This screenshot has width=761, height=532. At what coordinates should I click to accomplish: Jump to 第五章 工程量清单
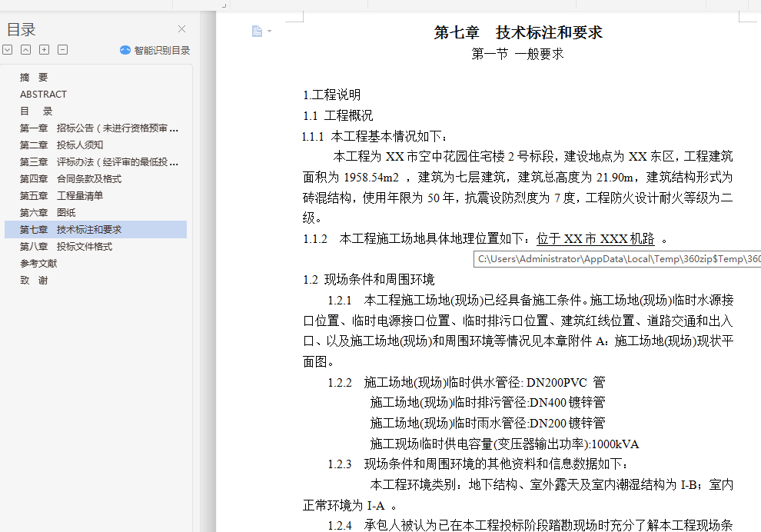[61, 195]
